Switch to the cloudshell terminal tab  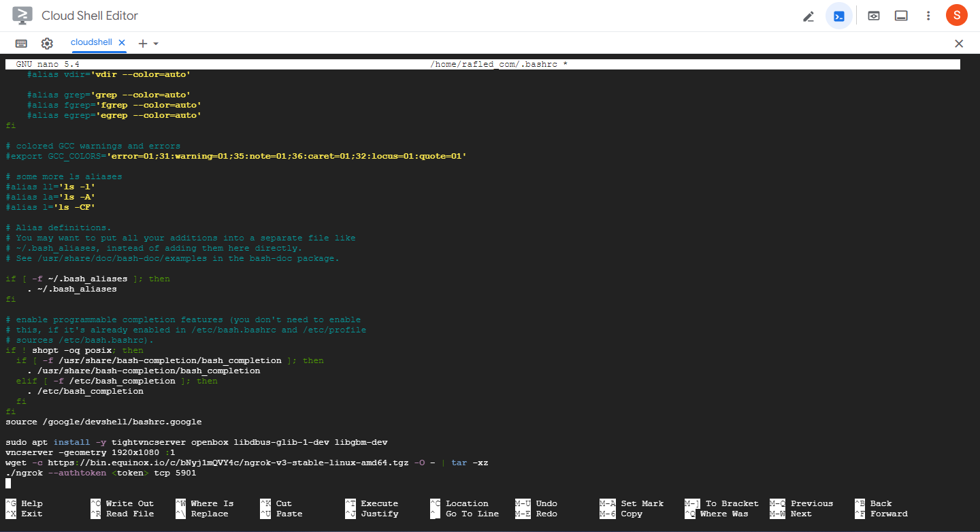click(x=91, y=42)
